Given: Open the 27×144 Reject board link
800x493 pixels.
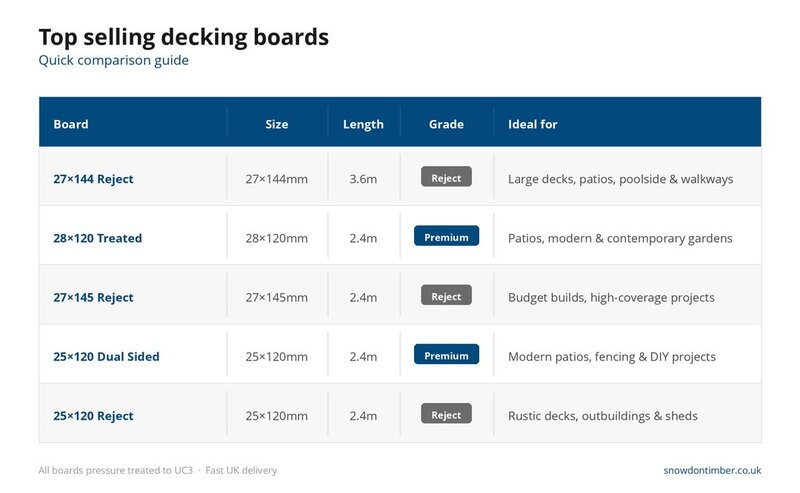Looking at the screenshot, I should [x=93, y=179].
